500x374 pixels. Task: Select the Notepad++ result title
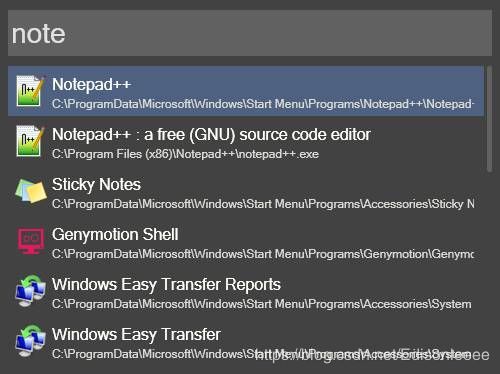tap(91, 85)
